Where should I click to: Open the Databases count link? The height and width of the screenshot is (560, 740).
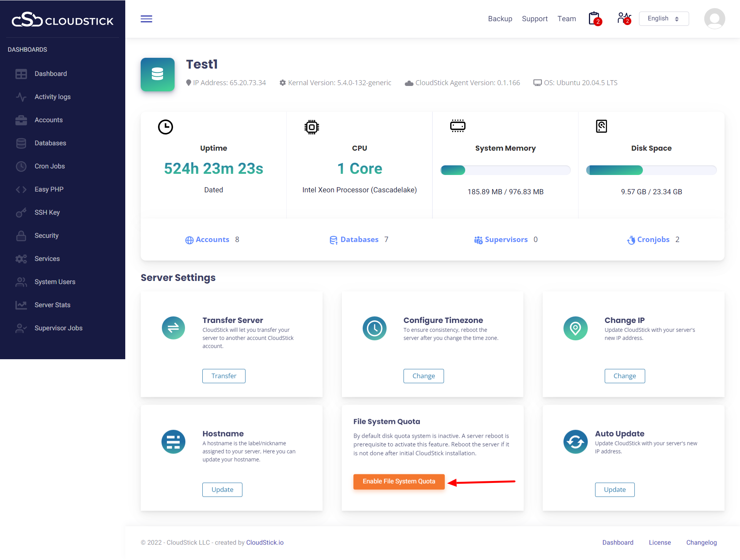359,239
